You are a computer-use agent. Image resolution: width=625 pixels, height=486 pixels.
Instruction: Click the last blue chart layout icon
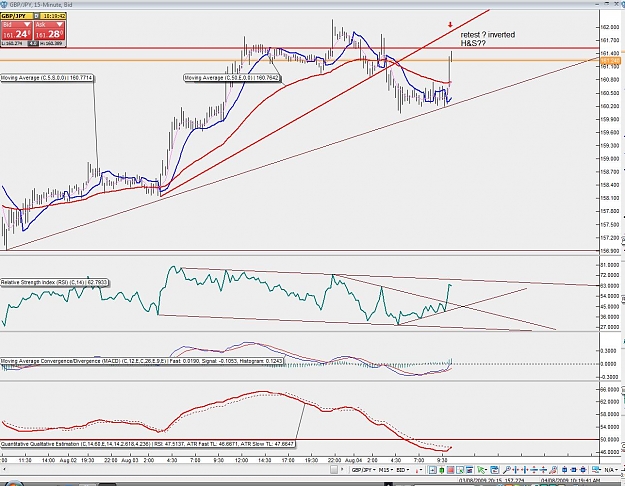coord(584,470)
